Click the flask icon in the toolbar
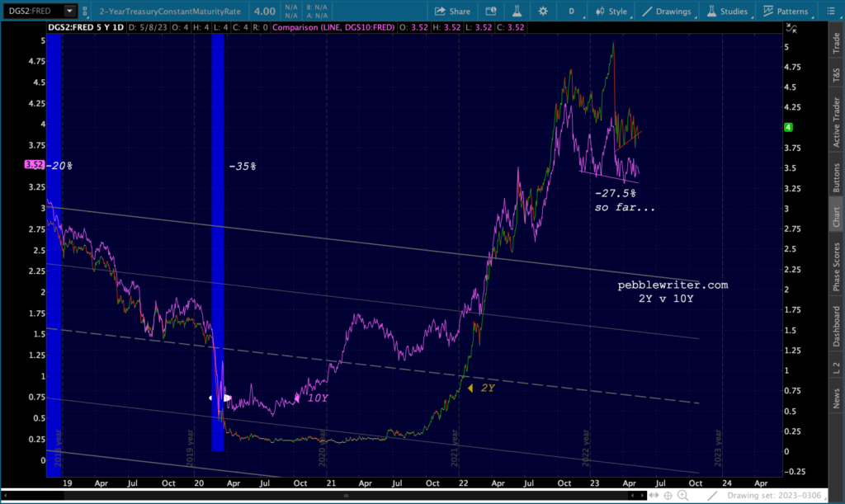 coord(517,12)
